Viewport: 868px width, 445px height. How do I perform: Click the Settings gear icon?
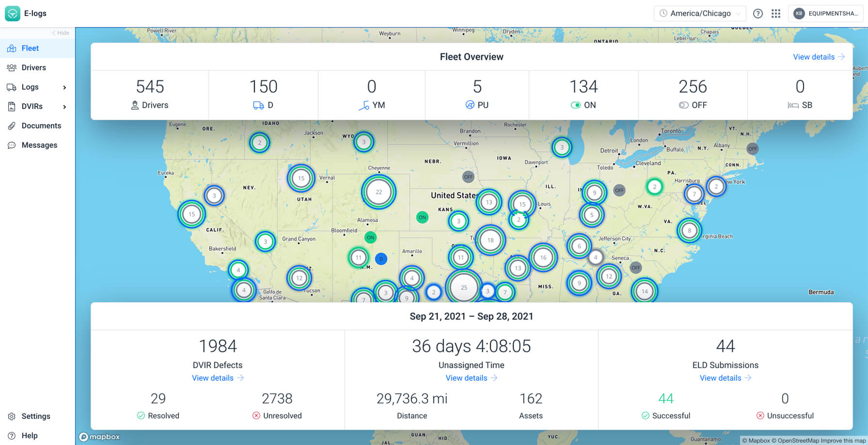pos(12,416)
